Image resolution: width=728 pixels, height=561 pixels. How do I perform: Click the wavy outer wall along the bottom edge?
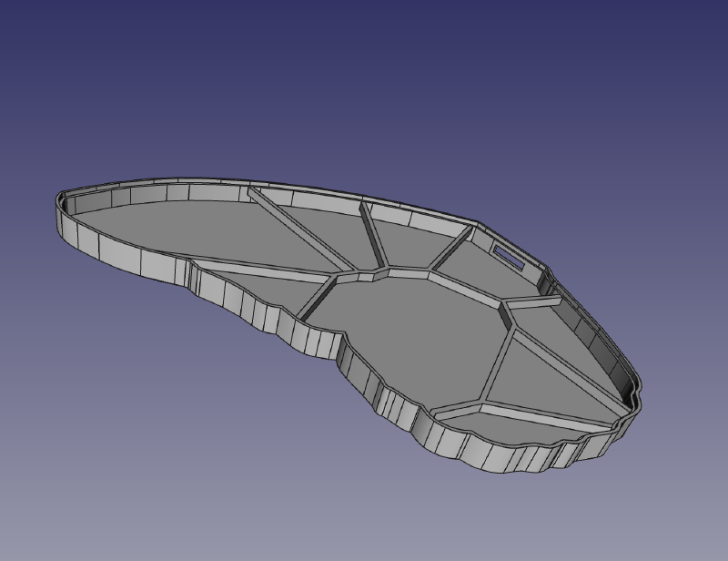(x=510, y=455)
